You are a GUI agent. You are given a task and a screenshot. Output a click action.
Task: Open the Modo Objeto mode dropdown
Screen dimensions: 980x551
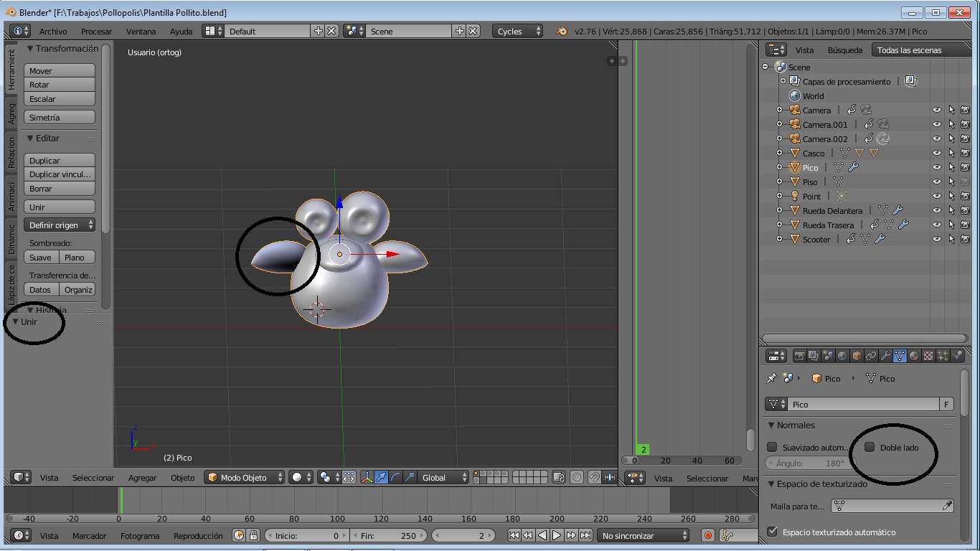point(244,477)
